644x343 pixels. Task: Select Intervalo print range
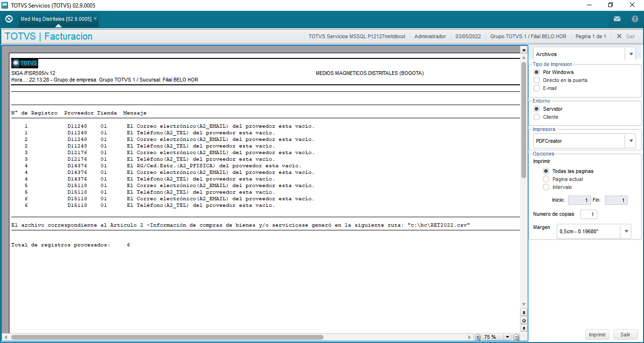coord(546,187)
